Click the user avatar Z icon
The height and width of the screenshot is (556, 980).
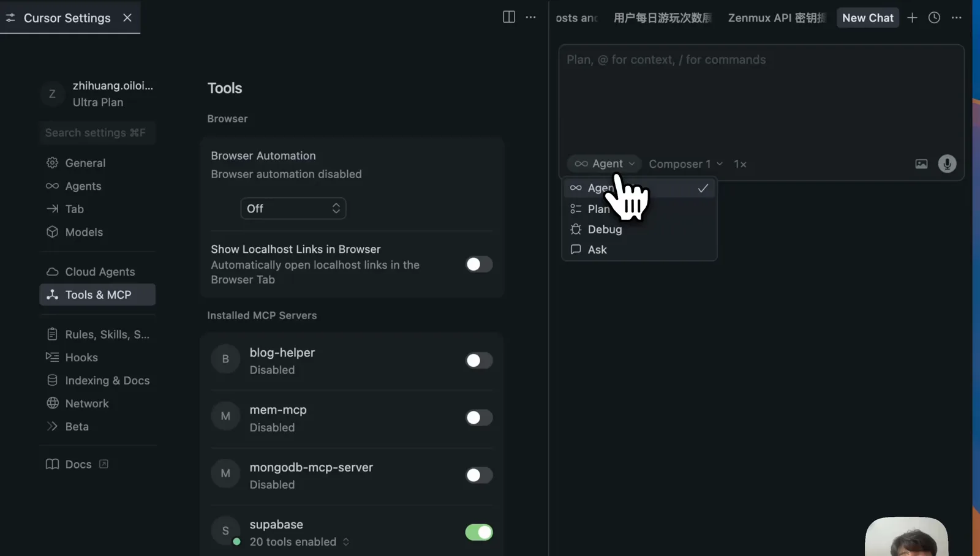click(52, 94)
